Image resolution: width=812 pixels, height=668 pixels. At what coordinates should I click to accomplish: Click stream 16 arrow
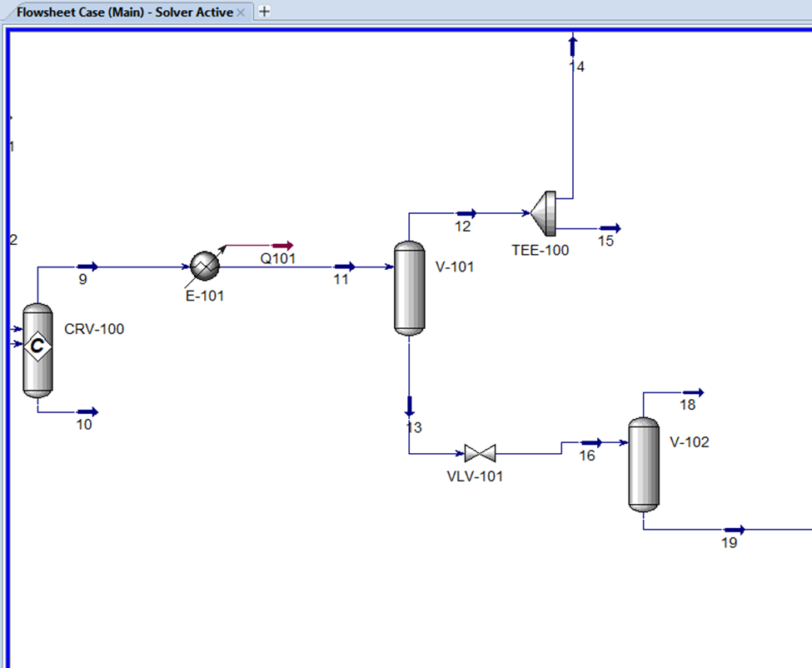[x=591, y=443]
